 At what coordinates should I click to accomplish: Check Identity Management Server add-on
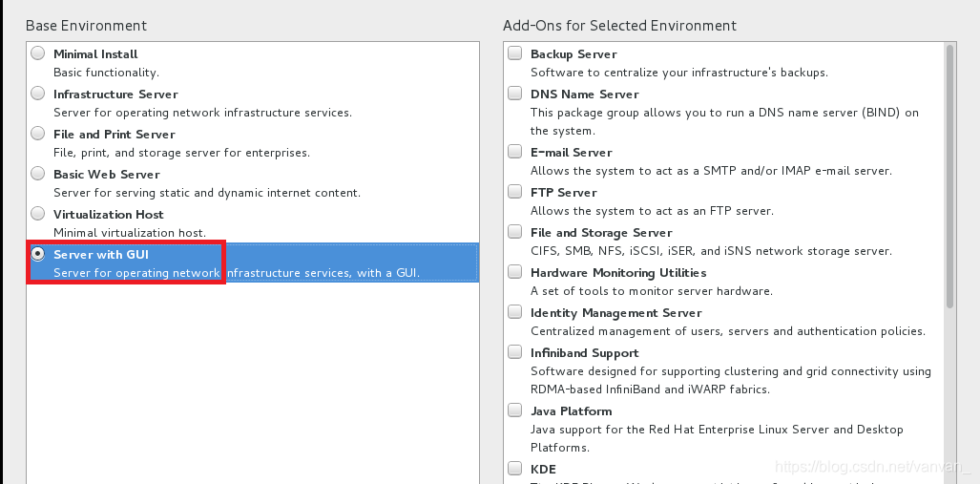[x=514, y=313]
